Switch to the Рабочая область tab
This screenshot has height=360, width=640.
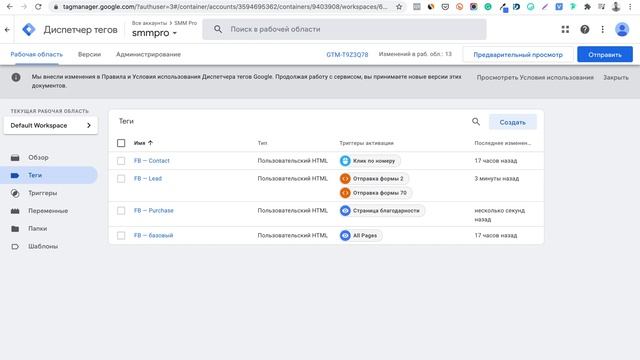[x=37, y=54]
